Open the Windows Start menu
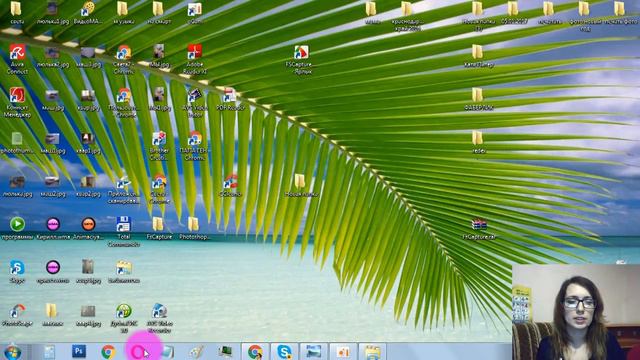Viewport: 640px width, 360px height. (x=13, y=352)
